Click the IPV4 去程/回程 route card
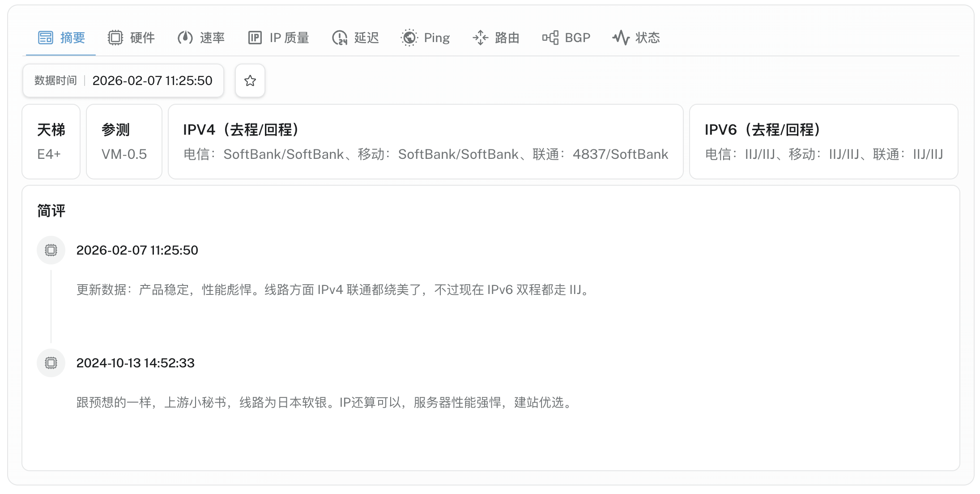The image size is (980, 494). tap(426, 141)
